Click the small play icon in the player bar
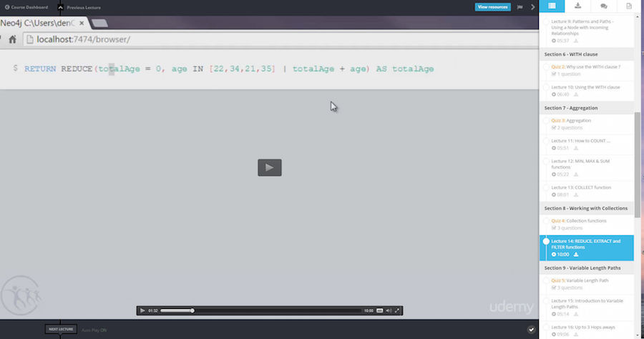This screenshot has width=644, height=339. pos(142,310)
